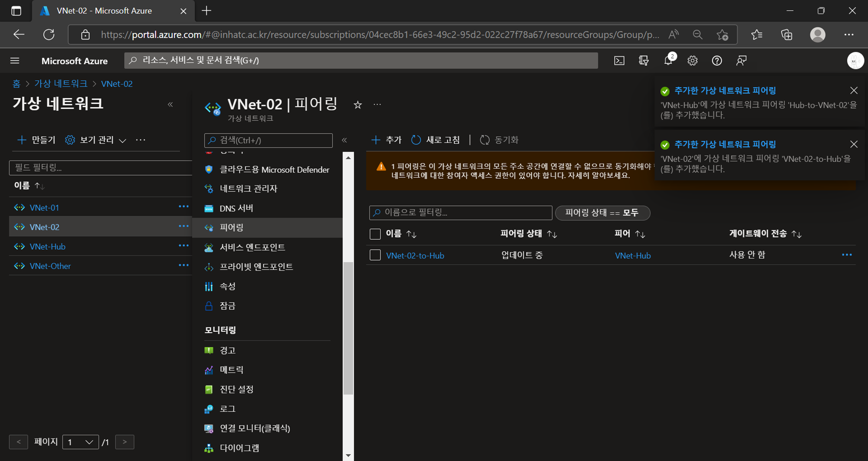Click 만들기 to create a virtual network
Image resolution: width=868 pixels, height=461 pixels.
(x=36, y=140)
